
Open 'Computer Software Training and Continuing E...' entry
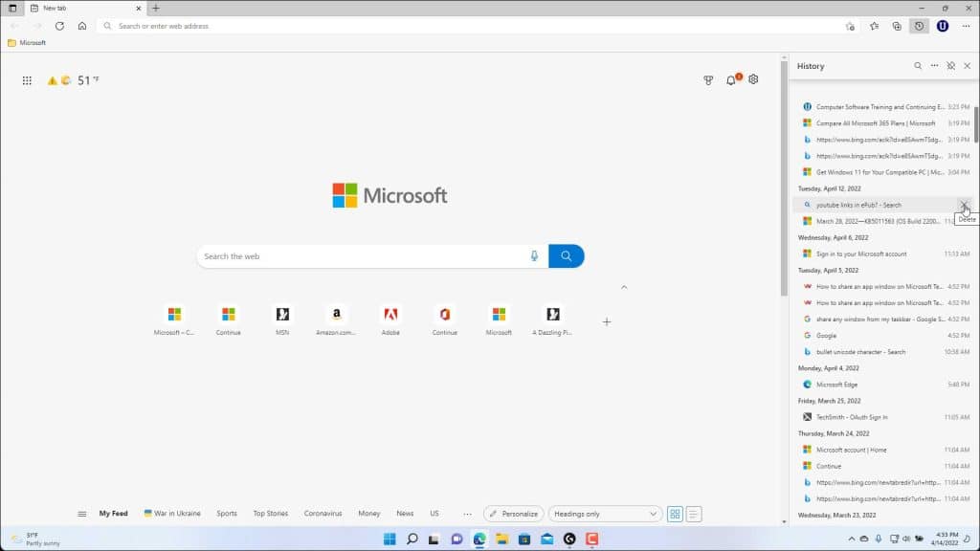click(x=884, y=107)
